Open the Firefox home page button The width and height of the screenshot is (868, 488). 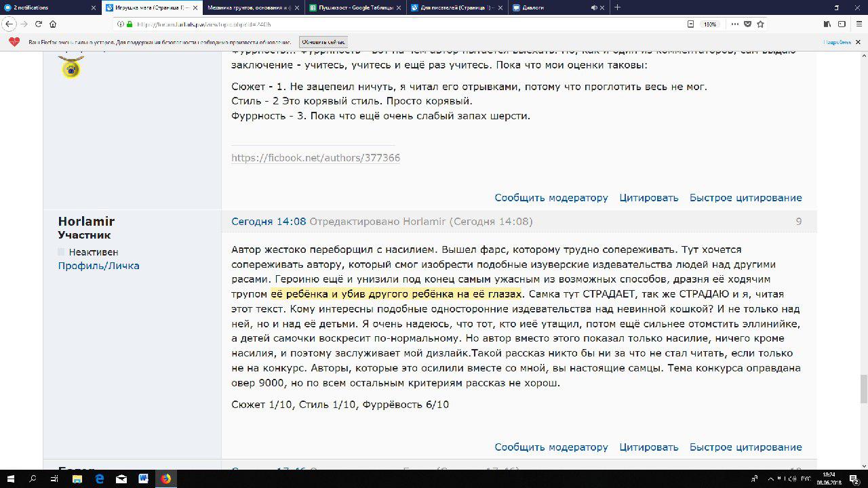point(53,24)
